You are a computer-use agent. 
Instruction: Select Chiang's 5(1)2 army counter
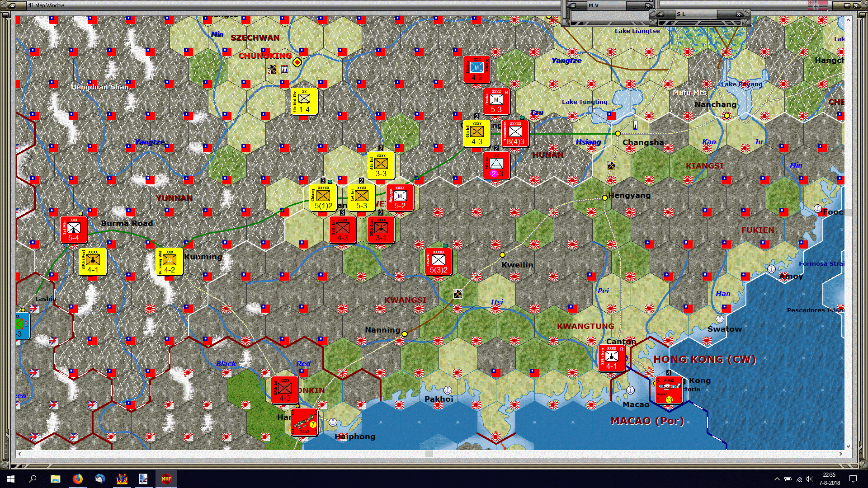pos(323,197)
